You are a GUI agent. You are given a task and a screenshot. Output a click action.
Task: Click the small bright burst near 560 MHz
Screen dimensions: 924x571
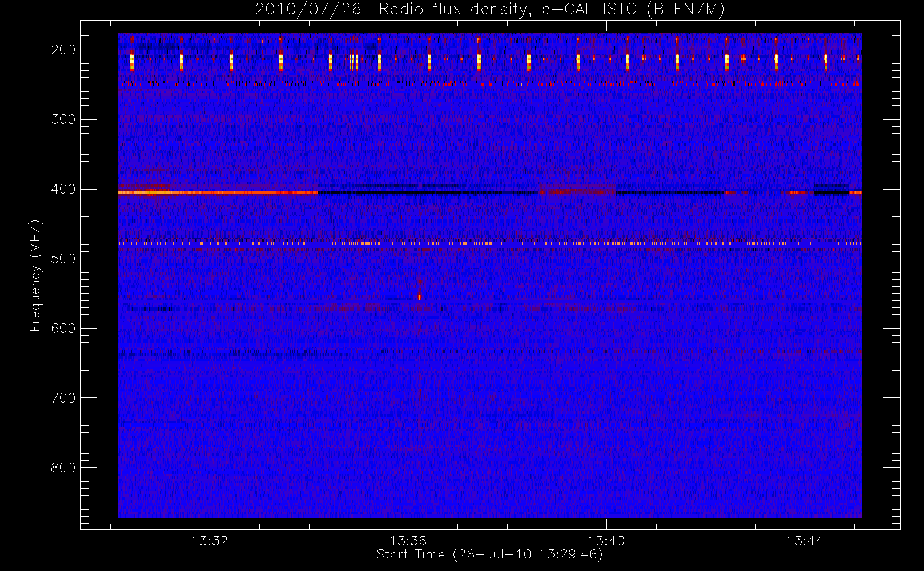click(419, 297)
